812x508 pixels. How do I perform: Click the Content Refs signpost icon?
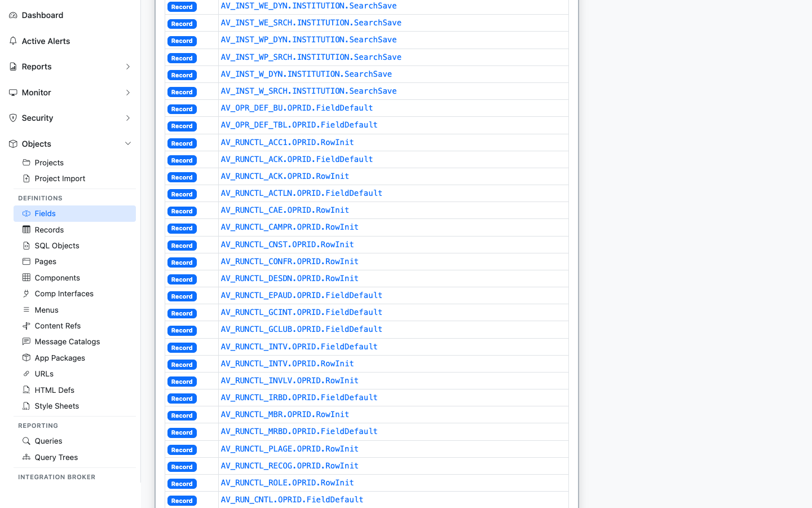pos(27,326)
